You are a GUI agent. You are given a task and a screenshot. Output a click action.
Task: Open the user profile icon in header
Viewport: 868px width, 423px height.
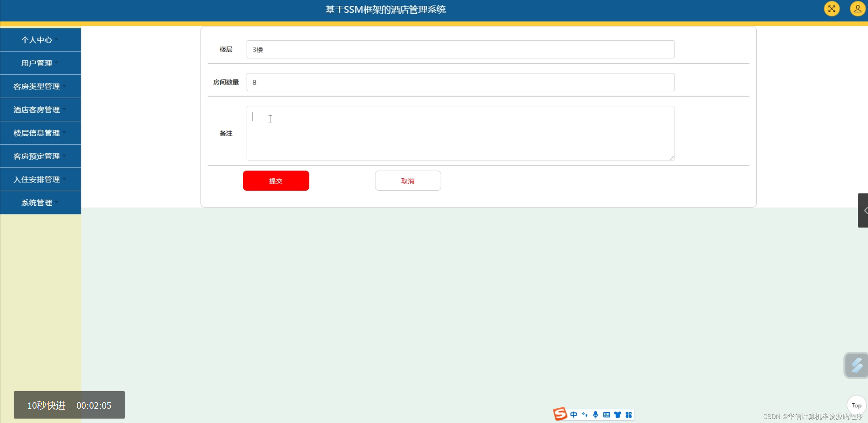pyautogui.click(x=857, y=9)
